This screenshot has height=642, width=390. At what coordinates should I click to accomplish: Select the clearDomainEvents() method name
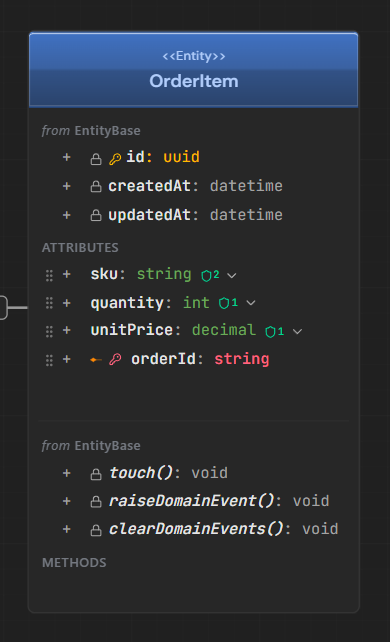click(196, 529)
